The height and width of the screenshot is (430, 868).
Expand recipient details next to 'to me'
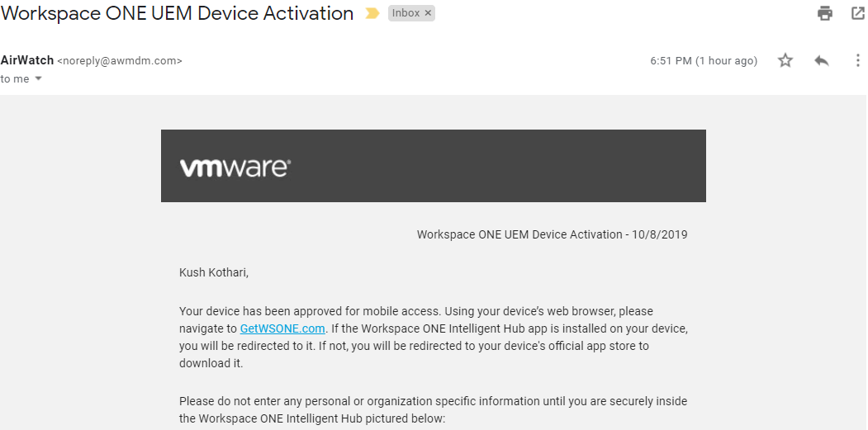[x=38, y=78]
